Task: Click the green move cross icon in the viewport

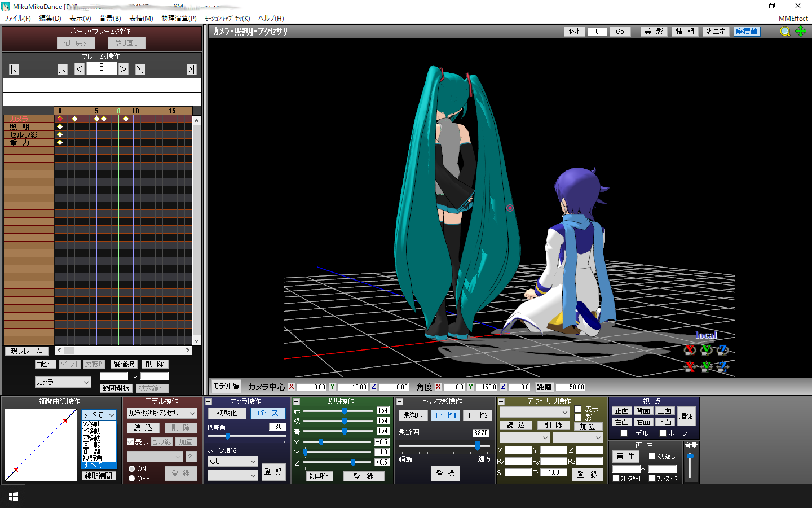Action: [x=801, y=32]
